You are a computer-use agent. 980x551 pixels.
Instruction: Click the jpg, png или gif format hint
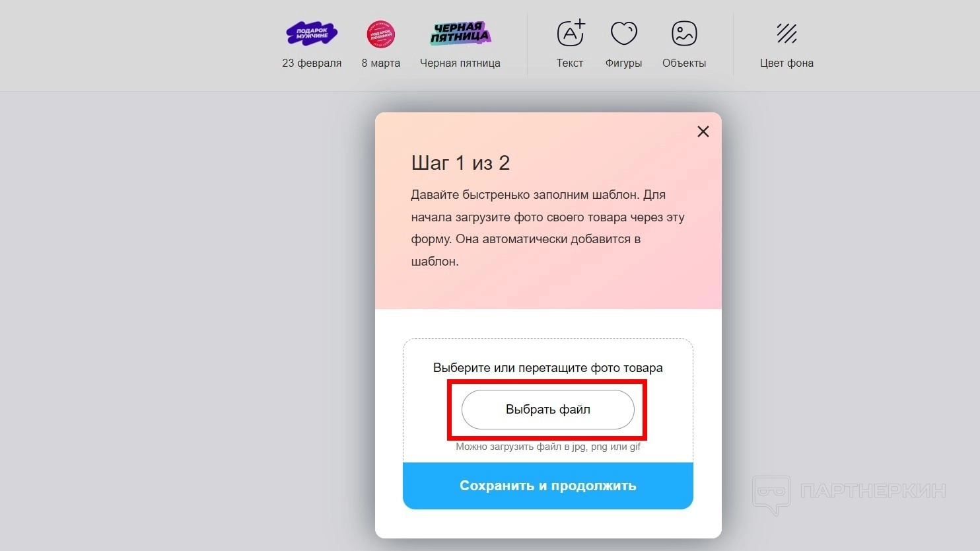(x=548, y=447)
